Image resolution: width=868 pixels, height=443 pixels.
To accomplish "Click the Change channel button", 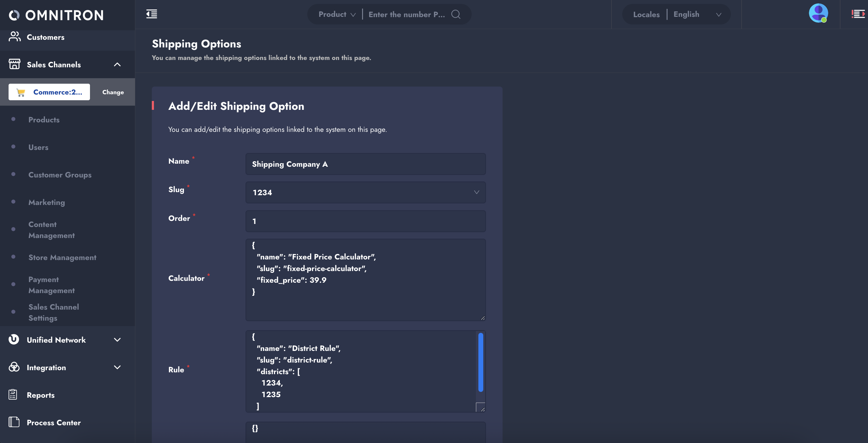I will click(113, 92).
